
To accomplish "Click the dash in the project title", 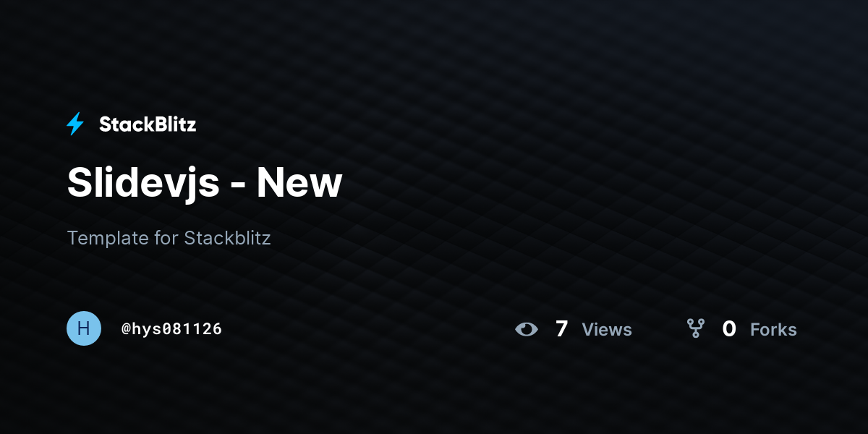I will tap(239, 185).
